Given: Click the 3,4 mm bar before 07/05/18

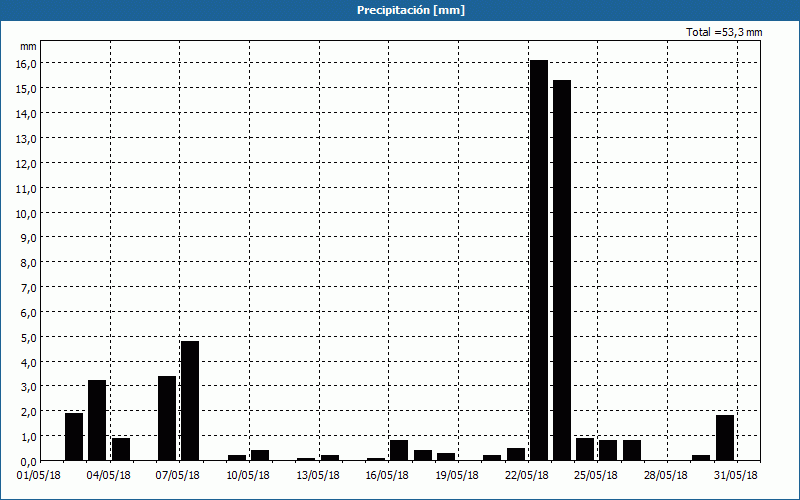Looking at the screenshot, I should (x=167, y=418).
